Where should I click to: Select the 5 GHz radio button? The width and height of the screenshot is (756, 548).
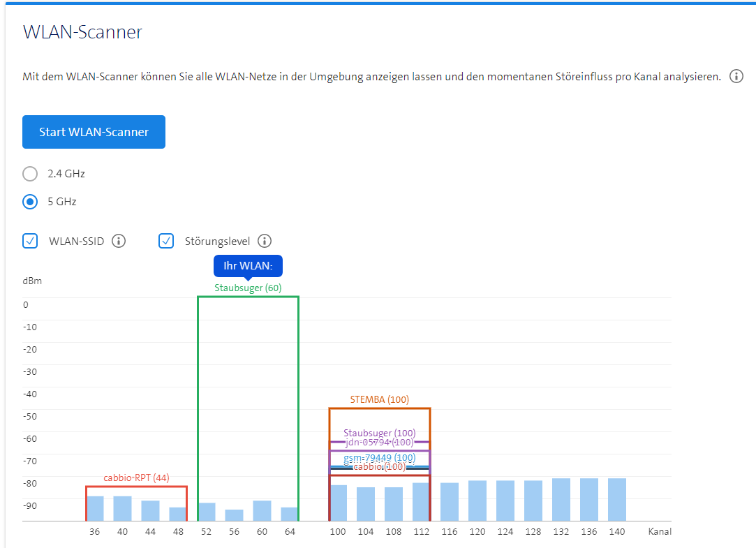pyautogui.click(x=30, y=202)
